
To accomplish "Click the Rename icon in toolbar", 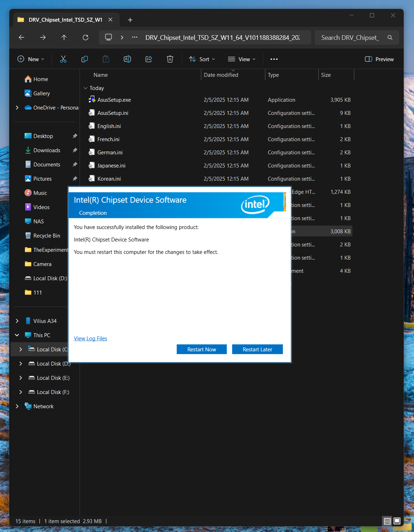I will click(127, 59).
